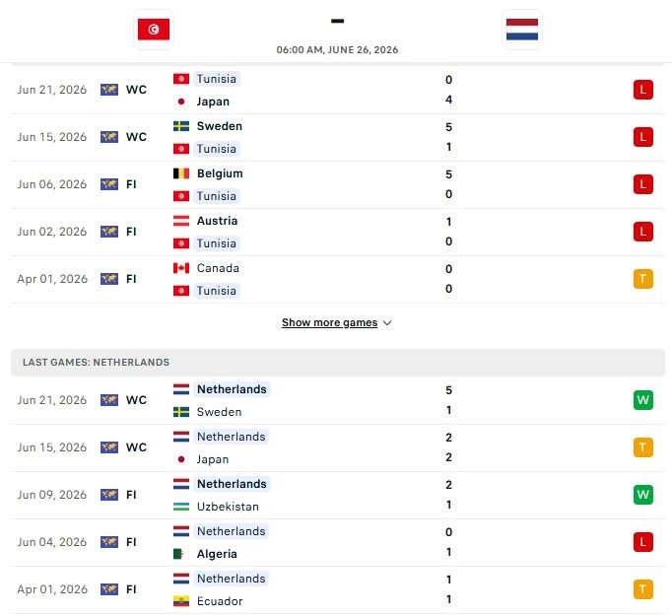Click the loss badge for Tunisia vs Japan
This screenshot has height=616, width=672.
[x=642, y=90]
